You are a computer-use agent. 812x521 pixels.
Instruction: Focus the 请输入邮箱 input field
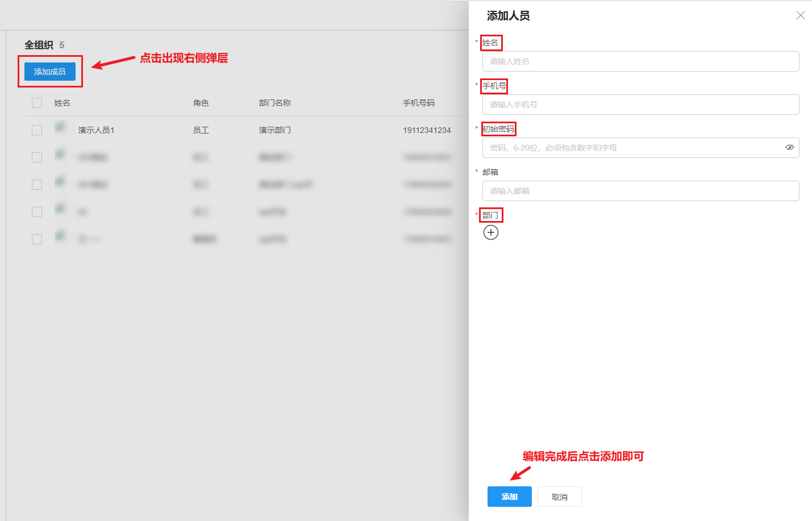point(641,191)
